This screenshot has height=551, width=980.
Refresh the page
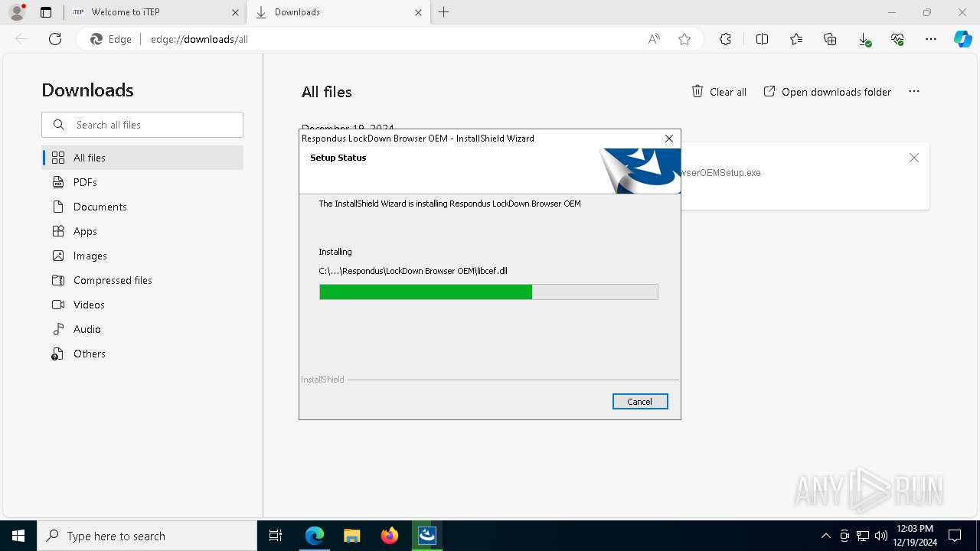[55, 39]
